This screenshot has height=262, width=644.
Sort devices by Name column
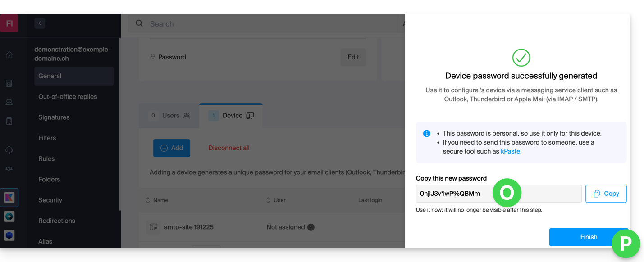tap(157, 200)
